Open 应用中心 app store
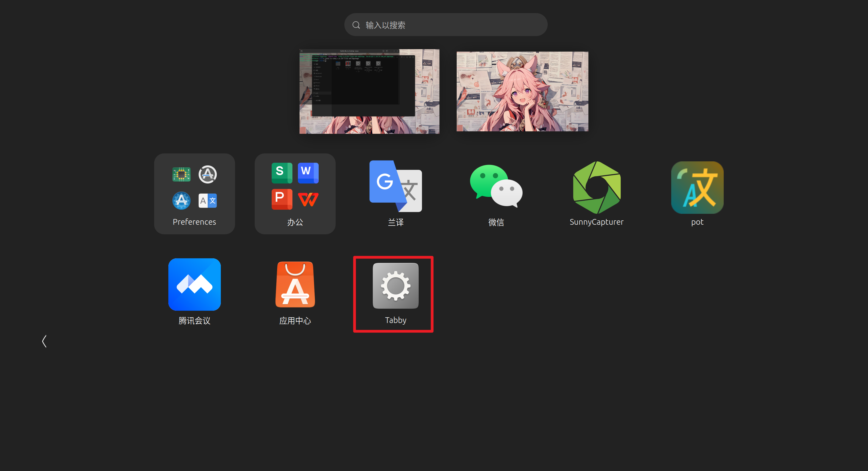This screenshot has height=471, width=868. (x=295, y=285)
